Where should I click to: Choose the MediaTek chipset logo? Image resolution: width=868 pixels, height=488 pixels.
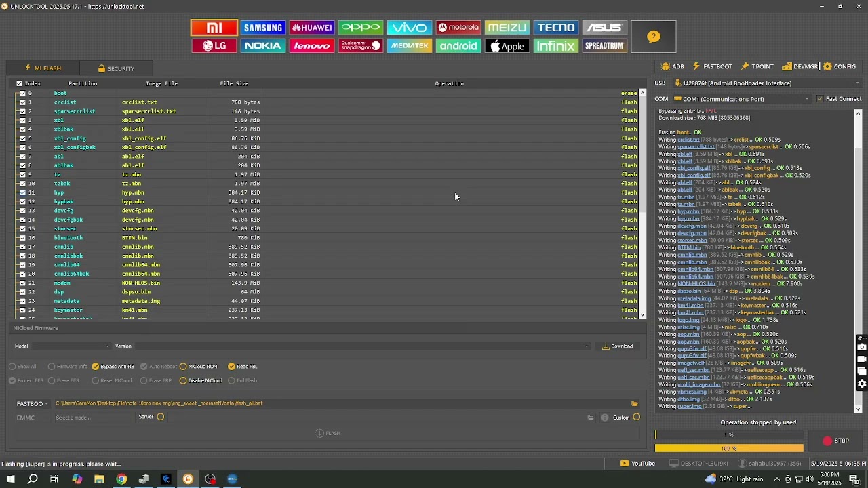tap(410, 46)
